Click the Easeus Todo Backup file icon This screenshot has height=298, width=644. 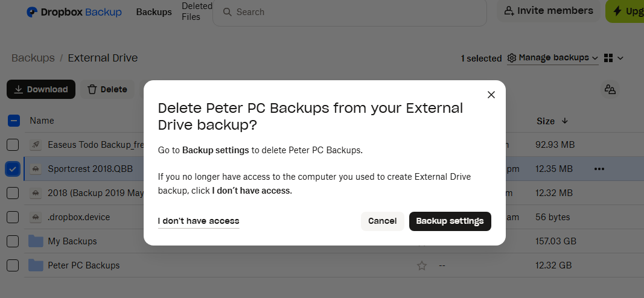pyautogui.click(x=36, y=145)
